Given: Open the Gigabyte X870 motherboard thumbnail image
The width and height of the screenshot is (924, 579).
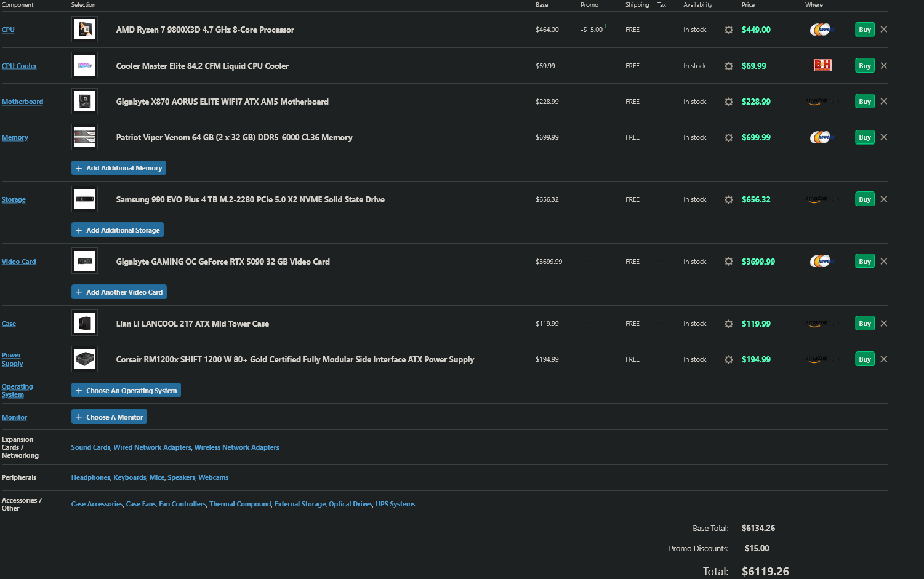Looking at the screenshot, I should pyautogui.click(x=85, y=102).
